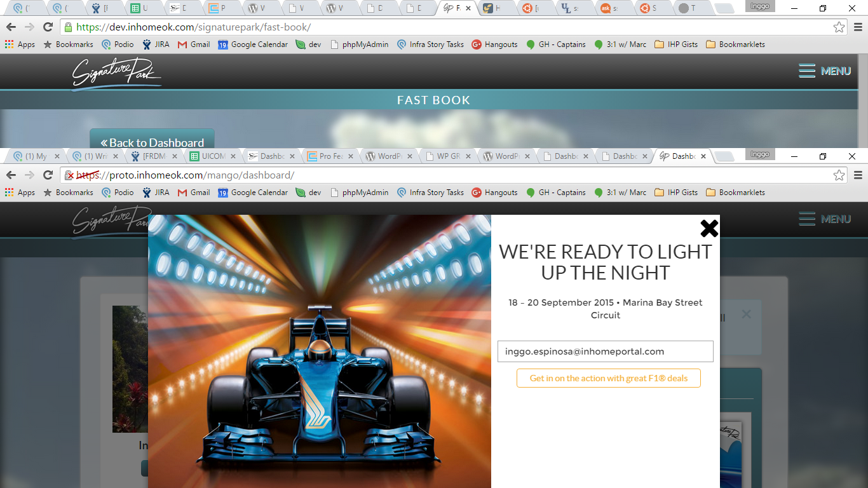The image size is (868, 488).
Task: Open '3:1 w/ Marc' bookmark in the proto.inhomeok window
Action: pos(620,193)
